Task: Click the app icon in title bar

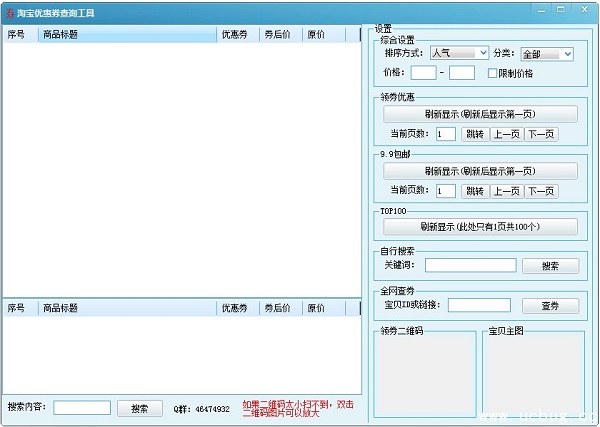Action: click(x=10, y=10)
